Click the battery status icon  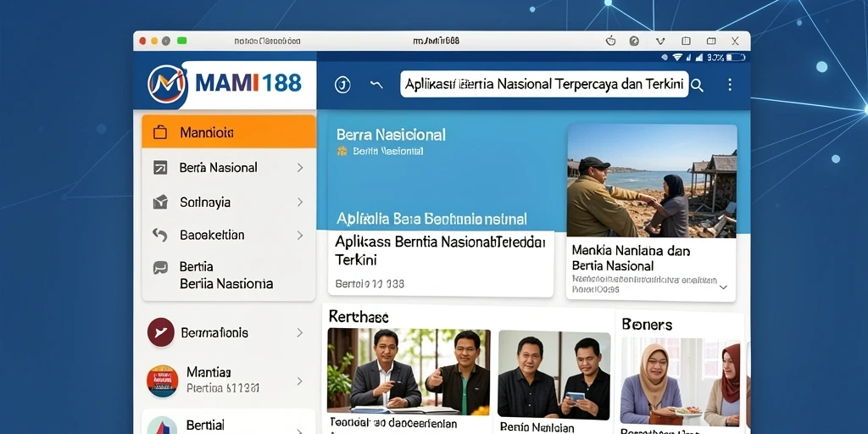pyautogui.click(x=736, y=57)
